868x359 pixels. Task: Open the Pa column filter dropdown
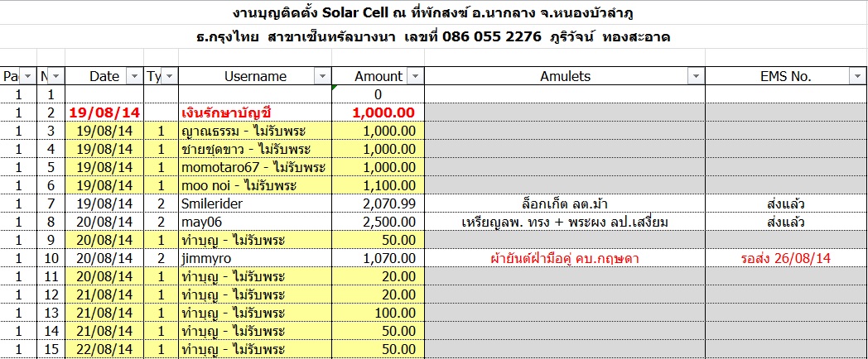27,76
